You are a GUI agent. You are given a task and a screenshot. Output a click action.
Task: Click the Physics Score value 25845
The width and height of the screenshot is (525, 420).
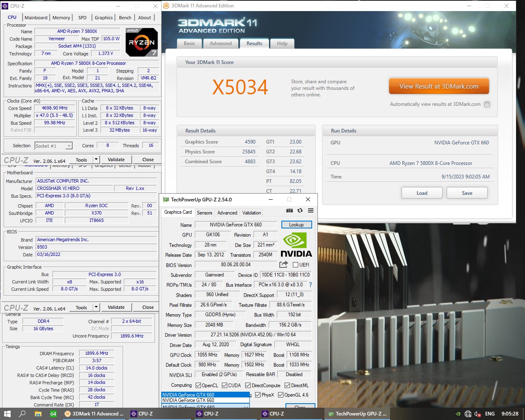click(249, 152)
